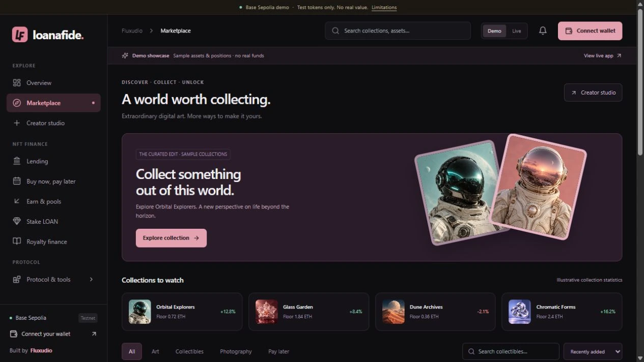Click the wallet icon beside Connect your wallet
Screen dimensions: 644x362
[x=14, y=334]
